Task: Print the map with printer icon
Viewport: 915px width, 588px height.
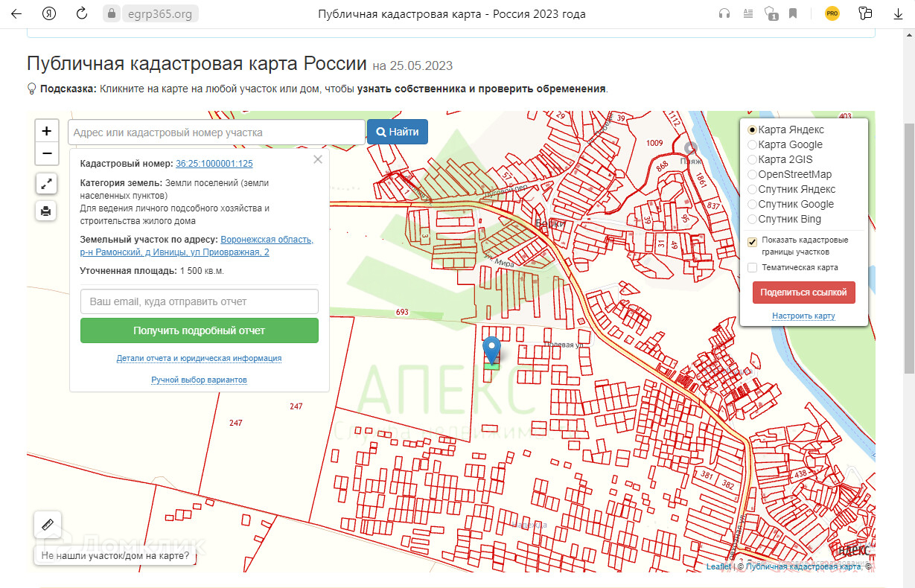Action: tap(46, 211)
